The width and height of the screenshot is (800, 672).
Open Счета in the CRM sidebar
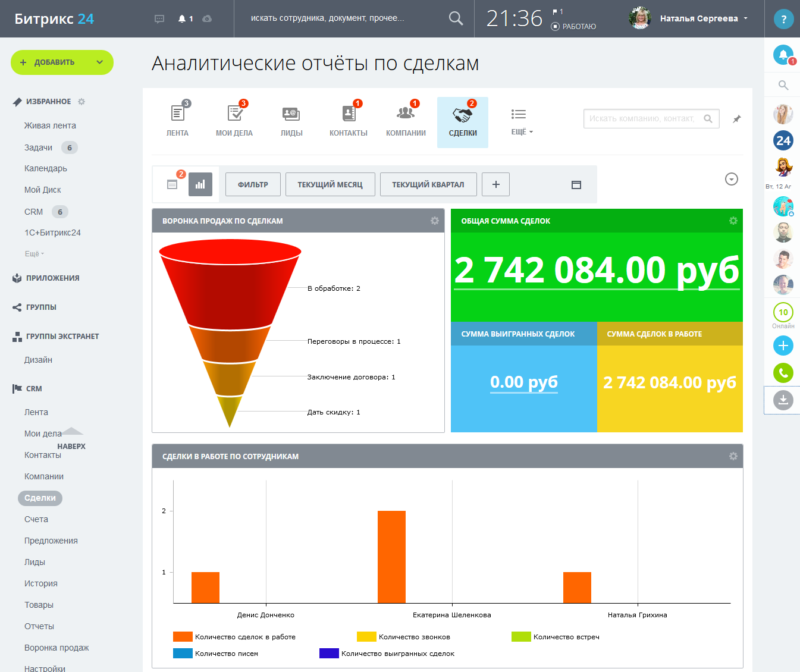(36, 519)
